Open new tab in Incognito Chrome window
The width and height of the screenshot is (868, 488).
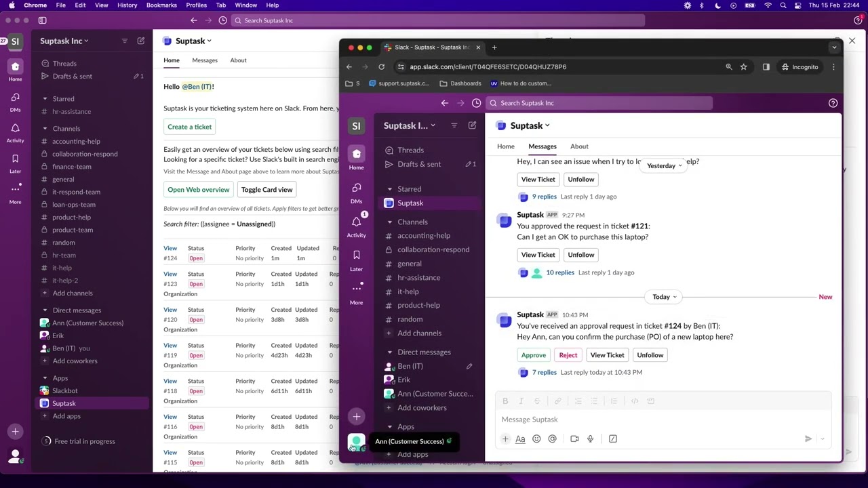point(494,47)
